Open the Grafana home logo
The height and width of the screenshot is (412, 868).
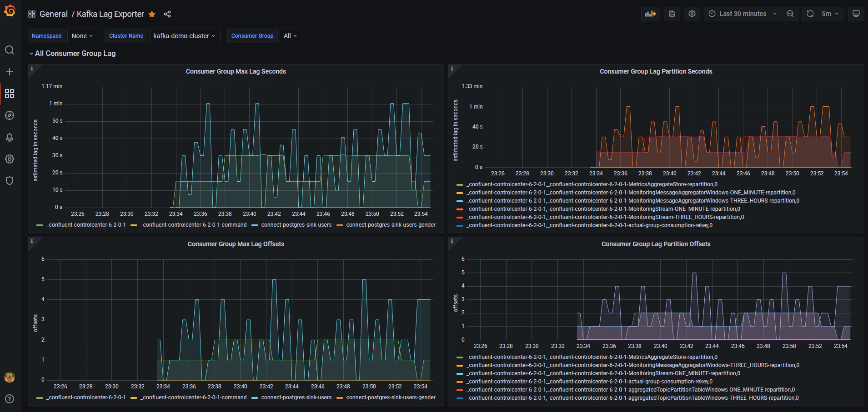10,10
